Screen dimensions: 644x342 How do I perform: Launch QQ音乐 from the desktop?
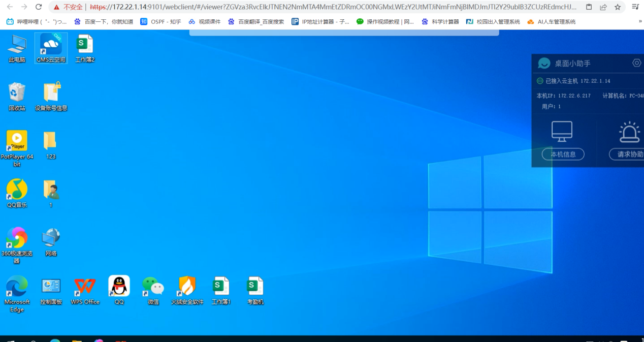point(17,190)
